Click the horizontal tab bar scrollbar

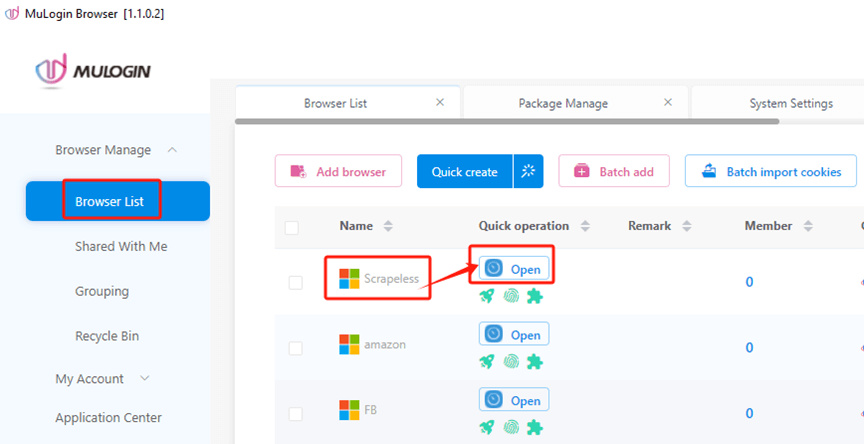coord(507,121)
